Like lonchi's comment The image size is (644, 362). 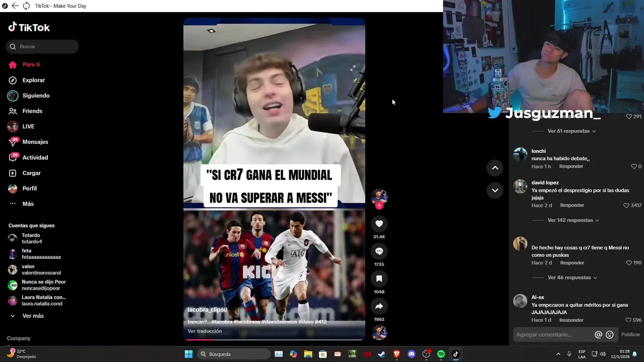[x=634, y=166]
